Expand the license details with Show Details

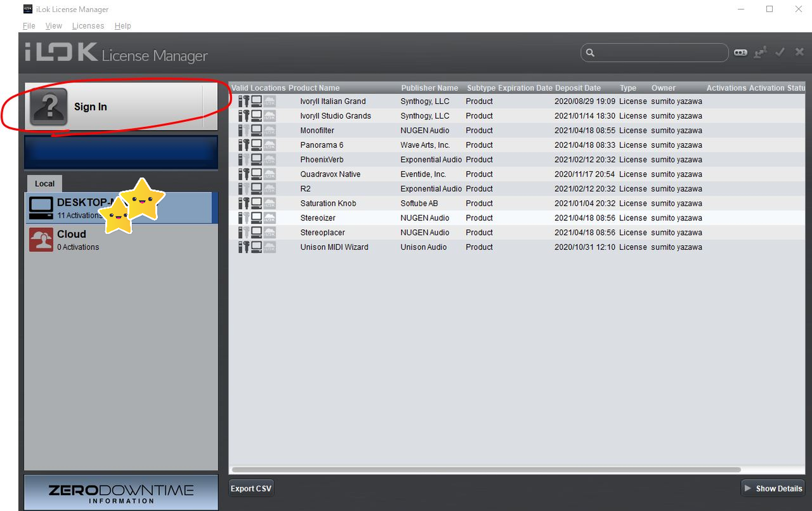773,488
